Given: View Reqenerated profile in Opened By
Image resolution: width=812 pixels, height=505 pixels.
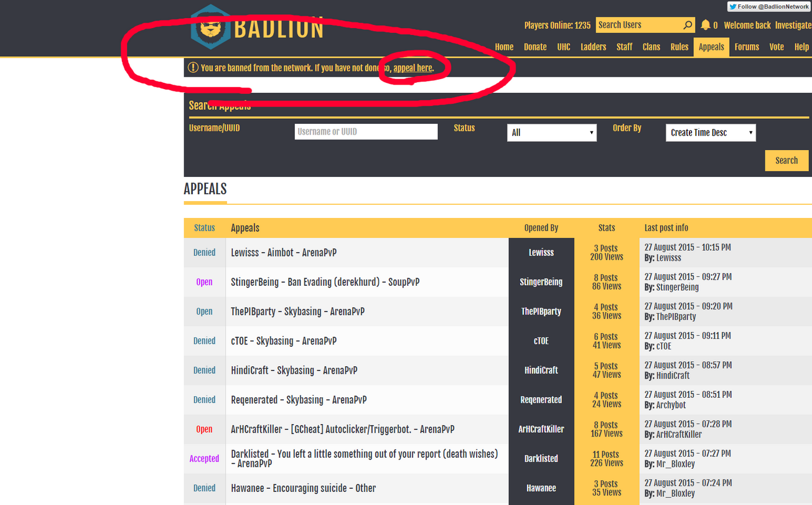Looking at the screenshot, I should [541, 400].
